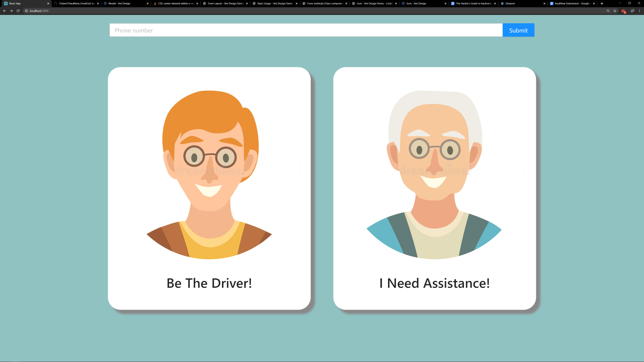View site information icon beside localhost

pyautogui.click(x=26, y=11)
